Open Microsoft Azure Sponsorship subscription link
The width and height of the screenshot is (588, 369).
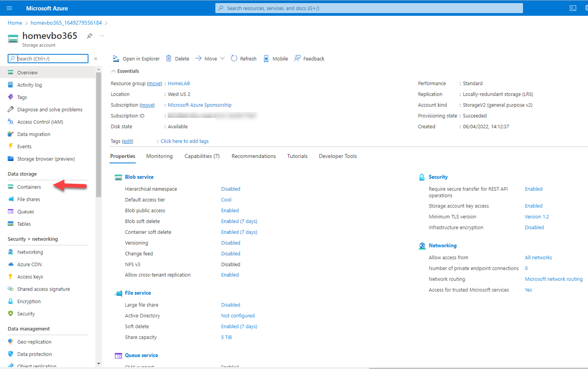click(200, 105)
